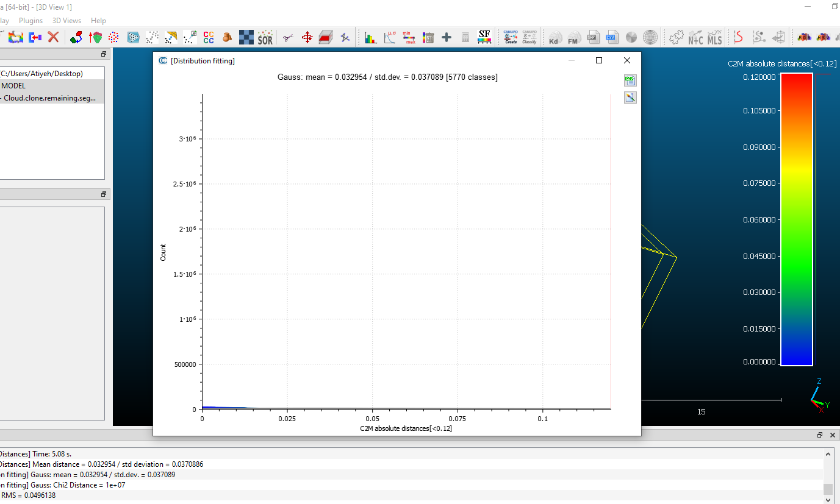
Task: Select the MODEL item in DB tree
Action: 13,86
